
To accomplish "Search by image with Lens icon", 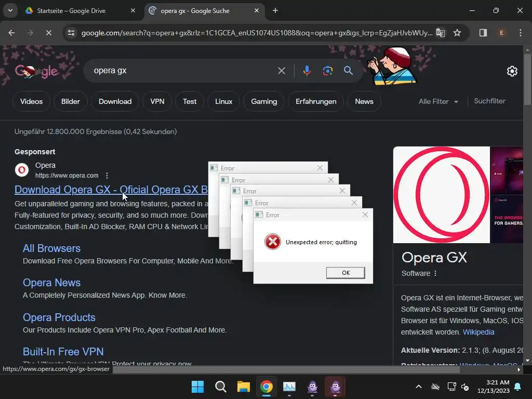I will 327,71.
